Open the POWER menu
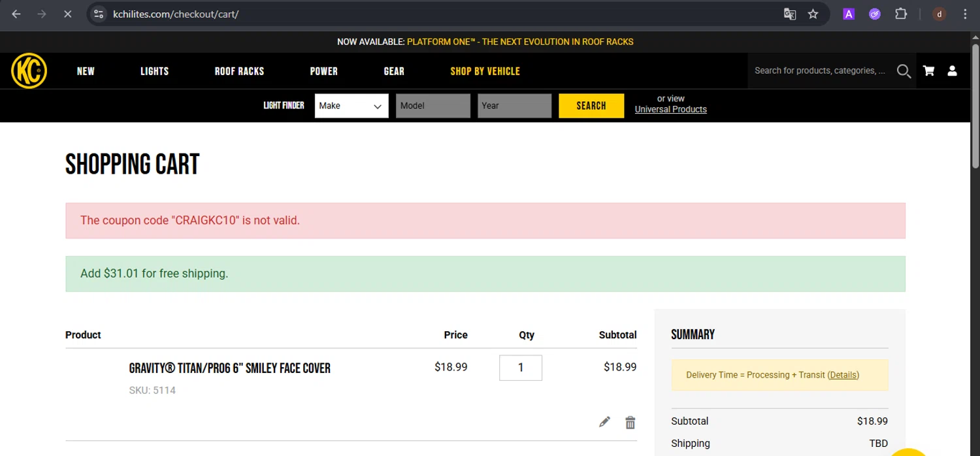 (324, 71)
